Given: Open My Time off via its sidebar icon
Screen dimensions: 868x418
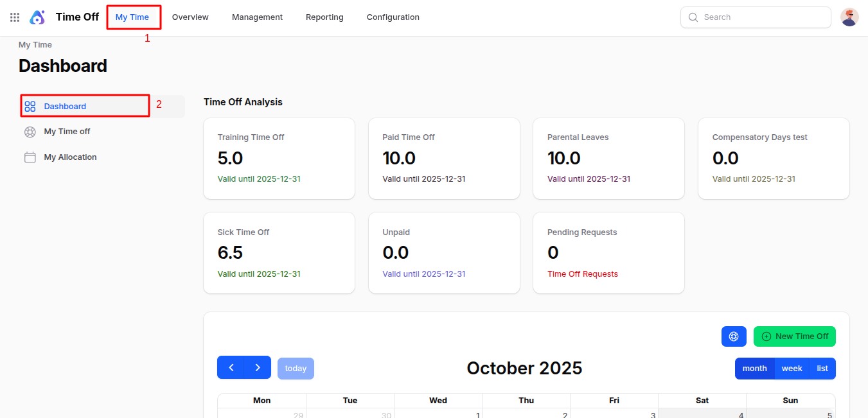Looking at the screenshot, I should point(30,131).
